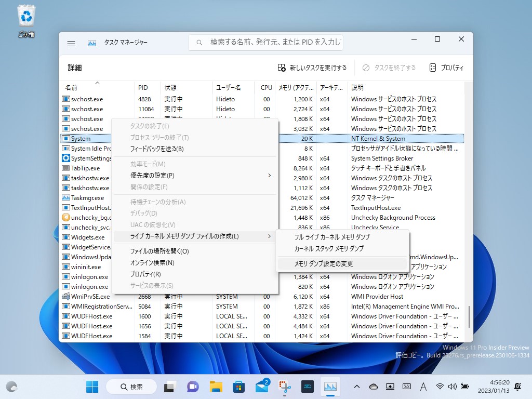Select WMIRegistrationServ row

262,306
